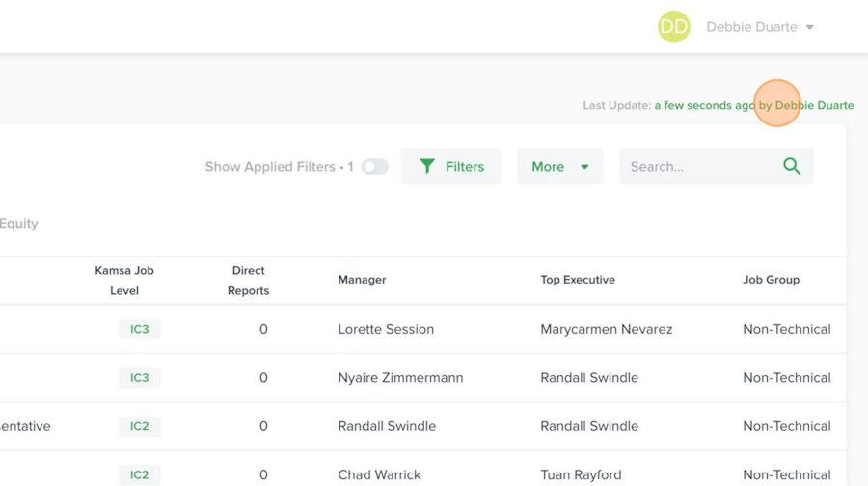The height and width of the screenshot is (486, 868).
Task: Expand the More dropdown menu
Action: (x=559, y=167)
